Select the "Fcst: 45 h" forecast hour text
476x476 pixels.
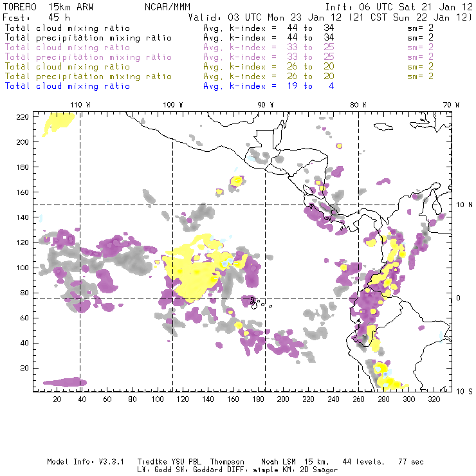[x=37, y=17]
